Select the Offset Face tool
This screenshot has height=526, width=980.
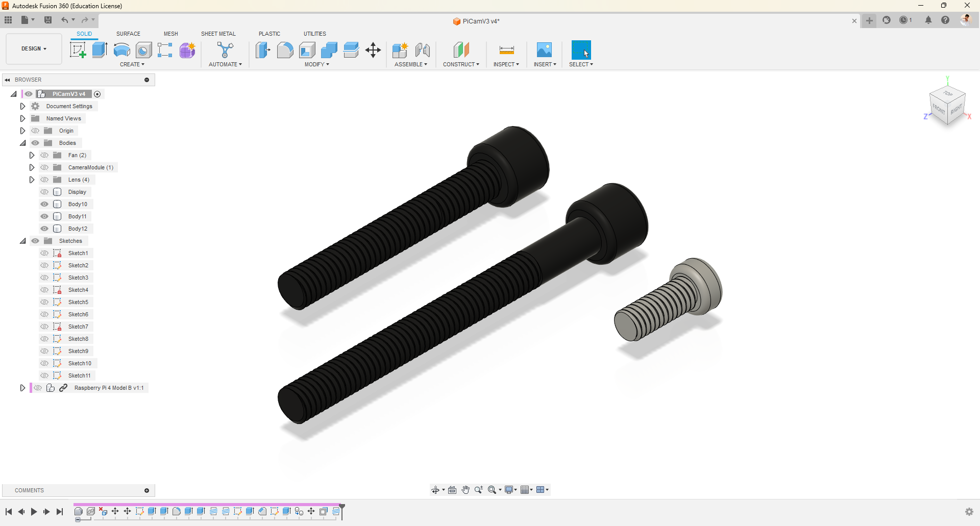[x=351, y=50]
